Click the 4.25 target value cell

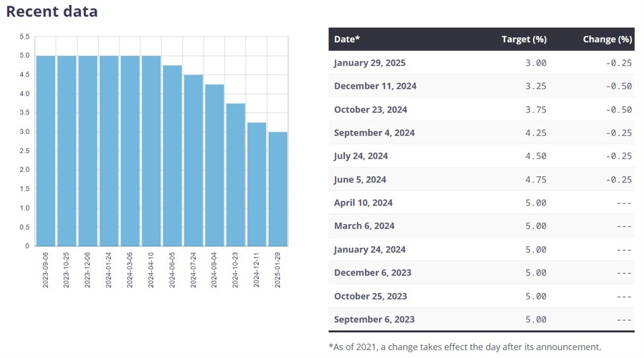tap(535, 133)
